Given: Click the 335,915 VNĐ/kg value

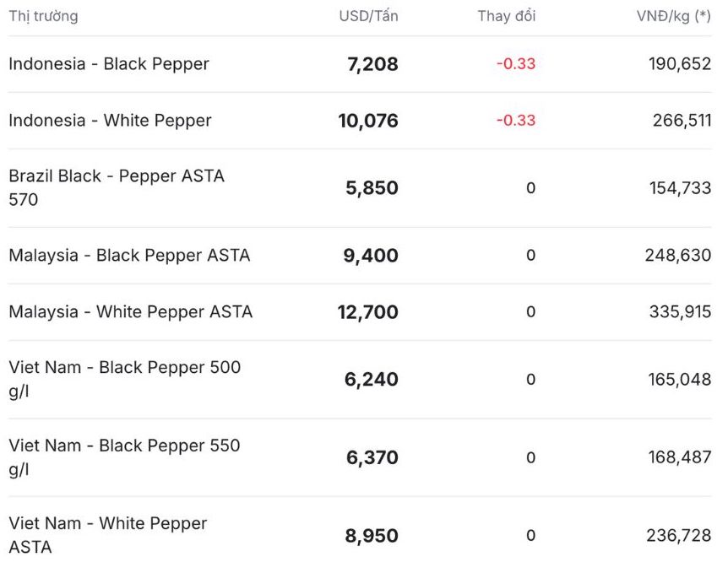Looking at the screenshot, I should (680, 312).
